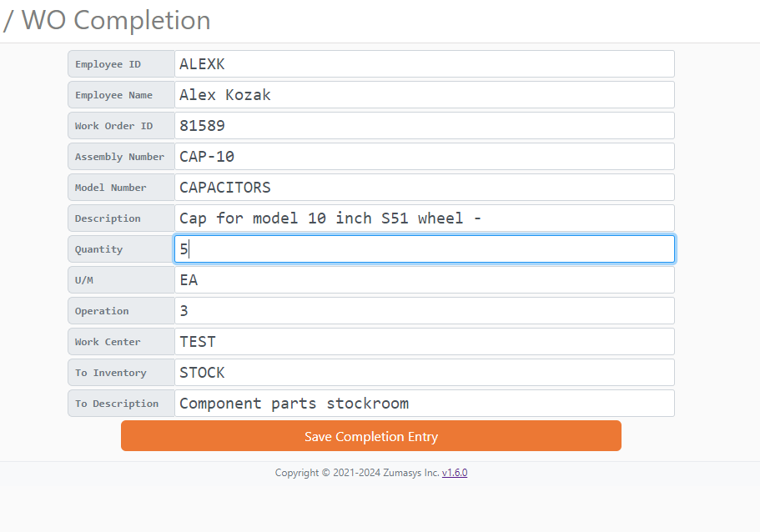Click the Save Completion Entry button
760x532 pixels.
[x=370, y=435]
